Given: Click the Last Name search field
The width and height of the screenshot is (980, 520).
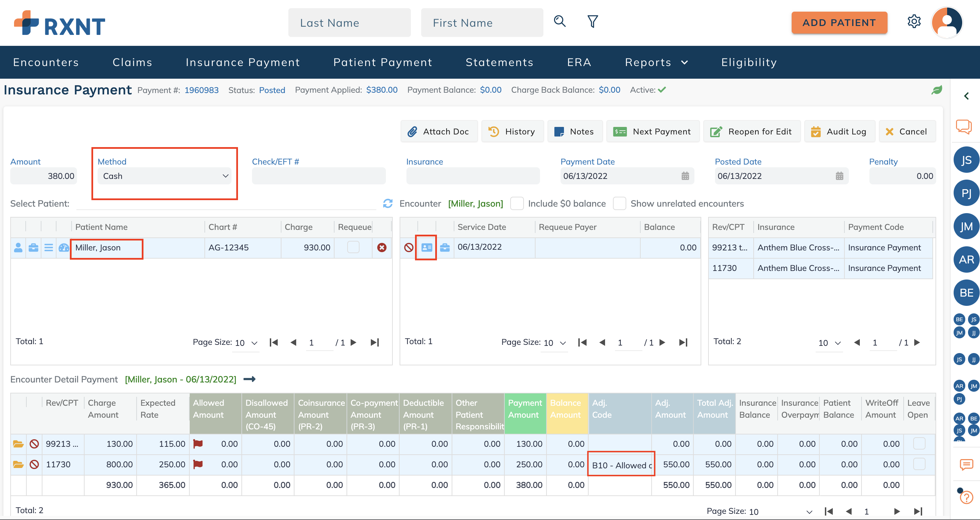Looking at the screenshot, I should [349, 23].
